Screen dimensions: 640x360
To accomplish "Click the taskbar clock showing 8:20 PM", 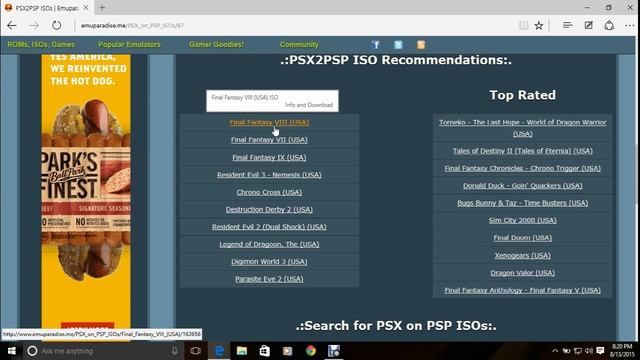I will (622, 351).
